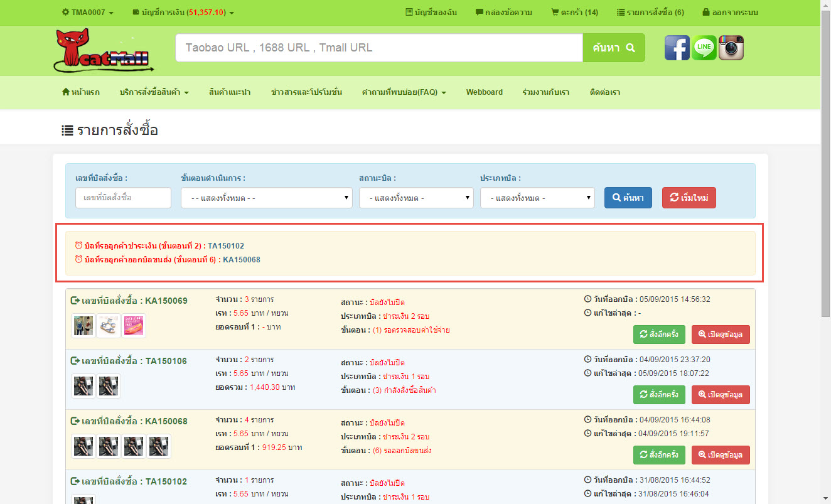Click second thumbnail of order TA150106
Screen dimensions: 831x504
point(109,386)
